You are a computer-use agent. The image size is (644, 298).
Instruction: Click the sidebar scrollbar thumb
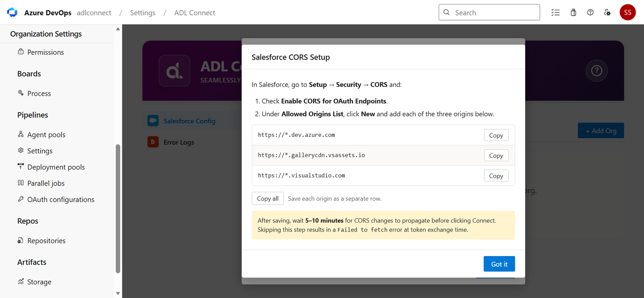coord(118,209)
